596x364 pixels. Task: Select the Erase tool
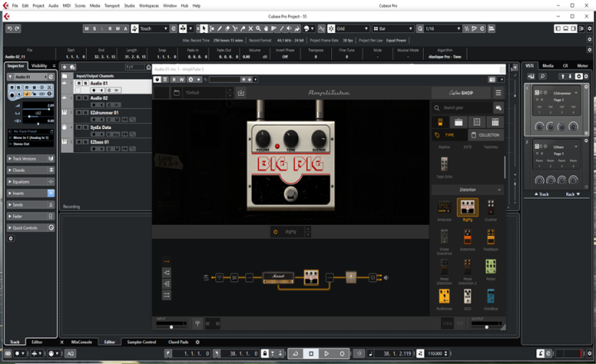[228, 28]
